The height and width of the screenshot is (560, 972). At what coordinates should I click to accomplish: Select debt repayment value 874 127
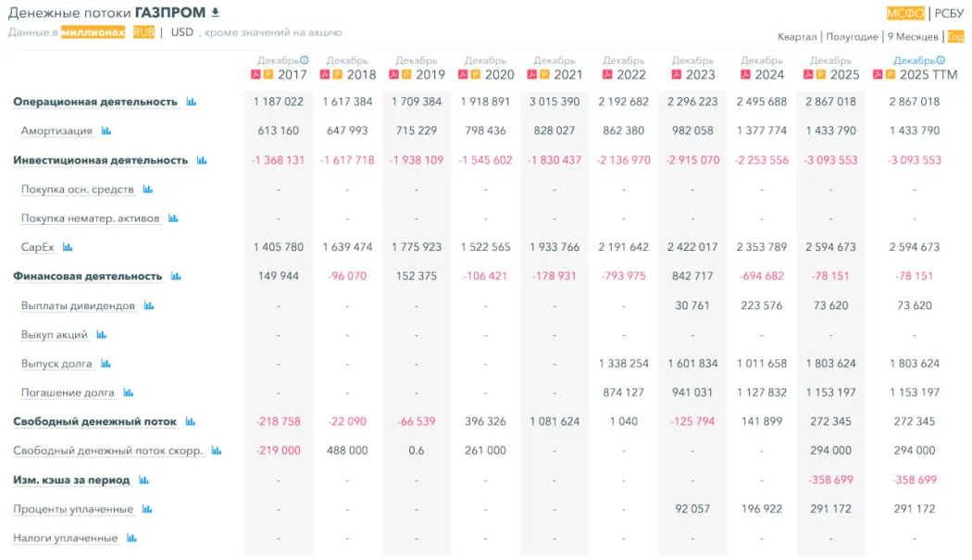click(624, 392)
